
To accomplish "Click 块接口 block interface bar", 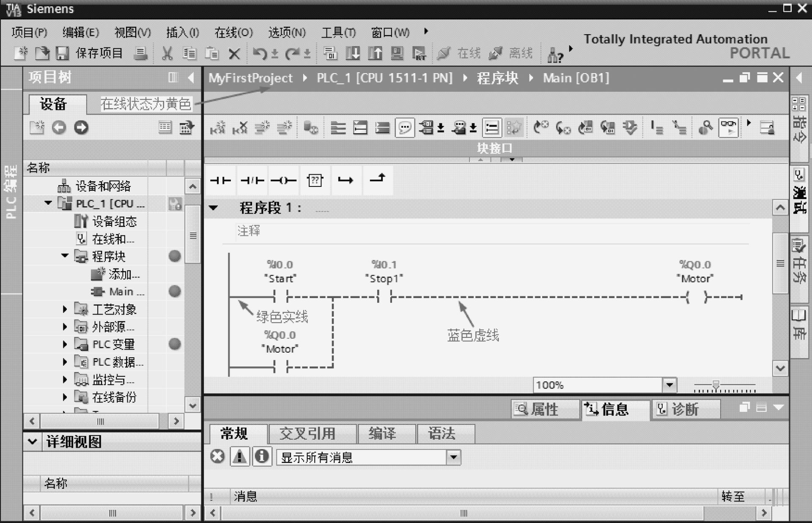I will point(496,148).
